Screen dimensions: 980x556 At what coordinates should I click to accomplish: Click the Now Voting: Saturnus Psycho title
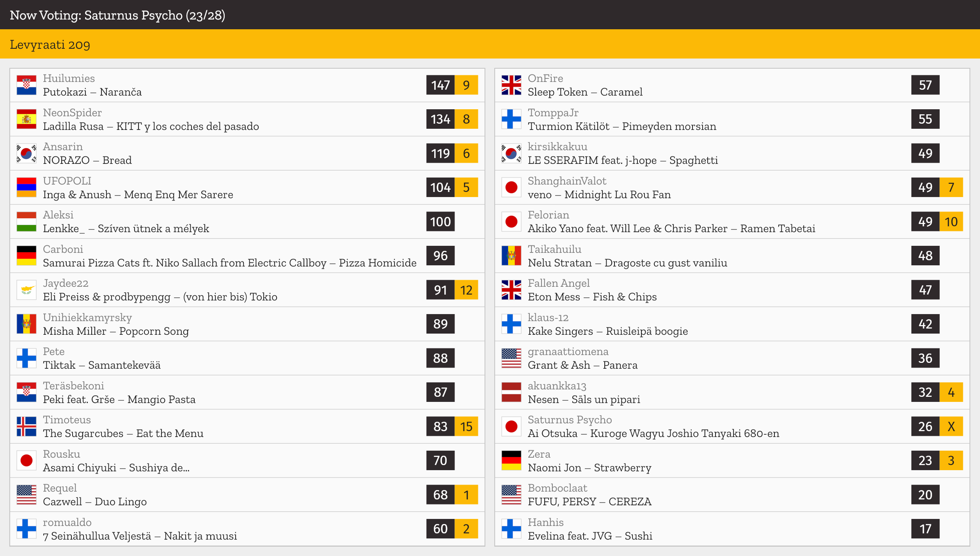[117, 15]
